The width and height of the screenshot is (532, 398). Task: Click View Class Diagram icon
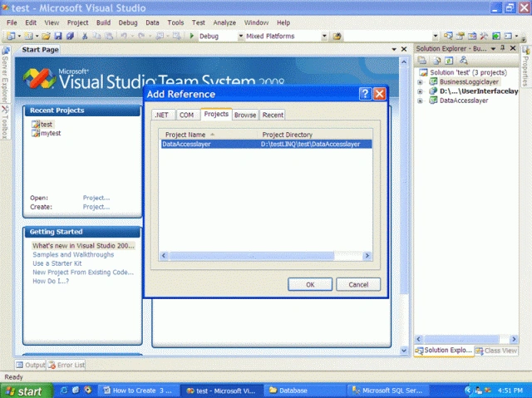464,61
